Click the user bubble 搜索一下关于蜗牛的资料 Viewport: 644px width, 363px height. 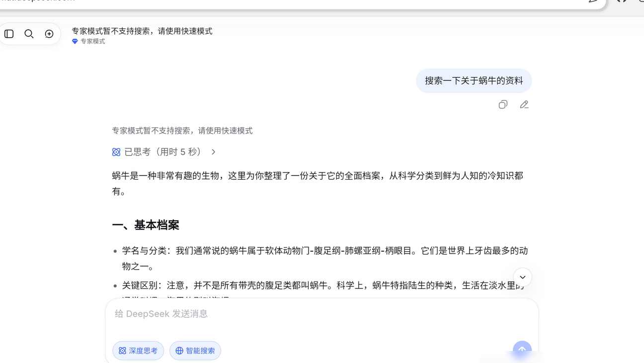[x=474, y=81]
